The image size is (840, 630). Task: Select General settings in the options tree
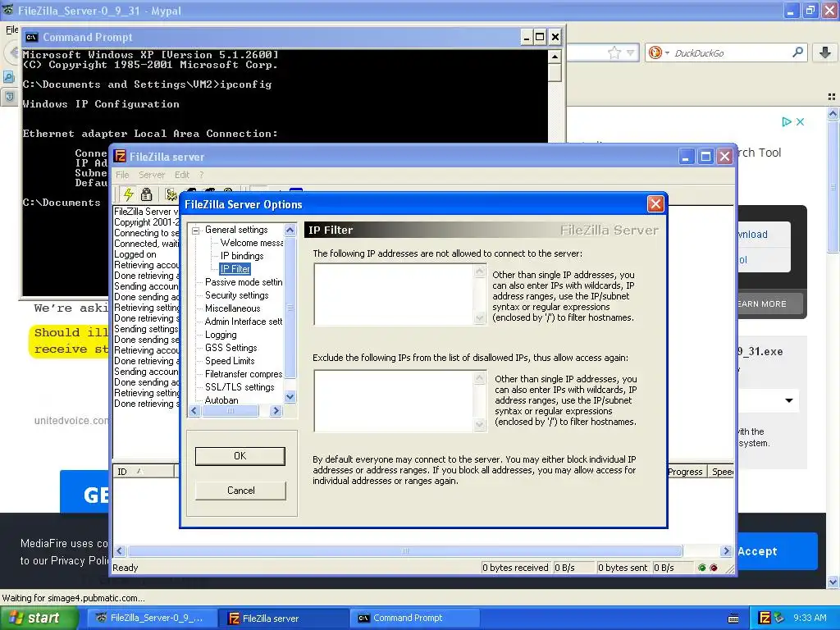236,230
